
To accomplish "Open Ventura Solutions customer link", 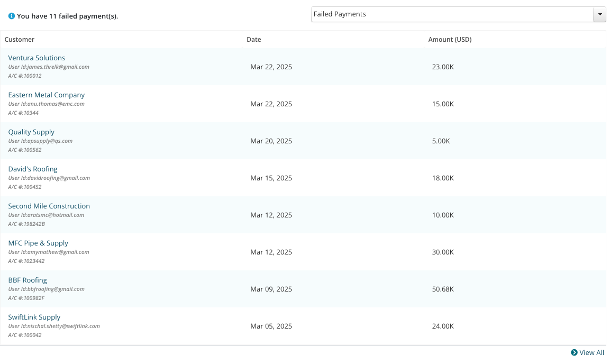I will 37,58.
